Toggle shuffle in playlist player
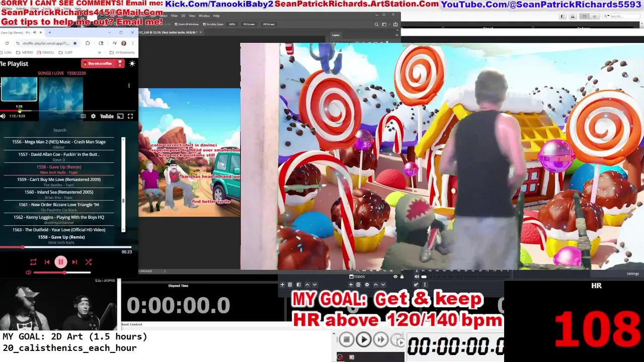 tap(88, 262)
